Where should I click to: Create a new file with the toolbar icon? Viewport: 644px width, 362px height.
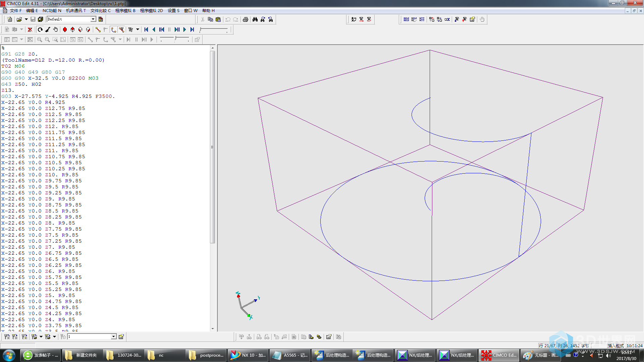tap(10, 19)
